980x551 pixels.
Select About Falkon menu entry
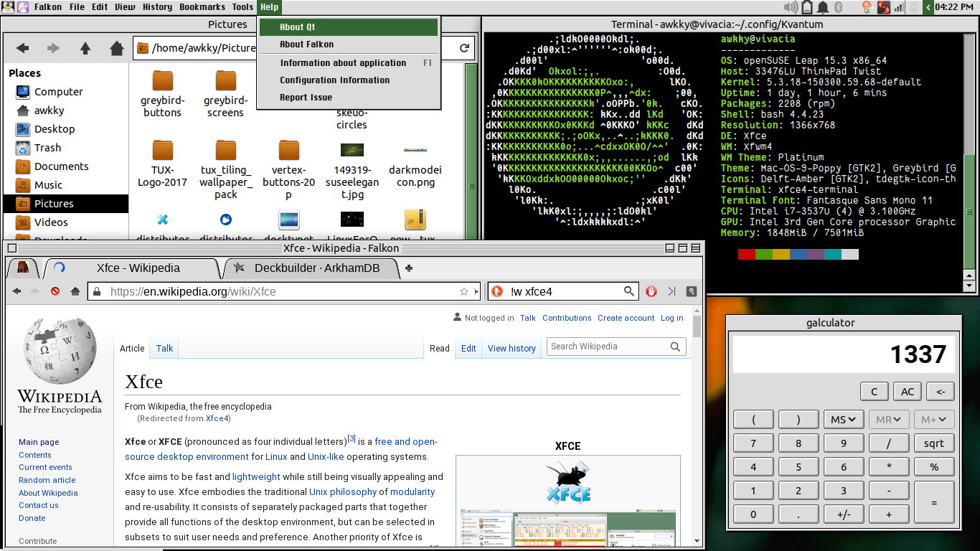(349, 44)
